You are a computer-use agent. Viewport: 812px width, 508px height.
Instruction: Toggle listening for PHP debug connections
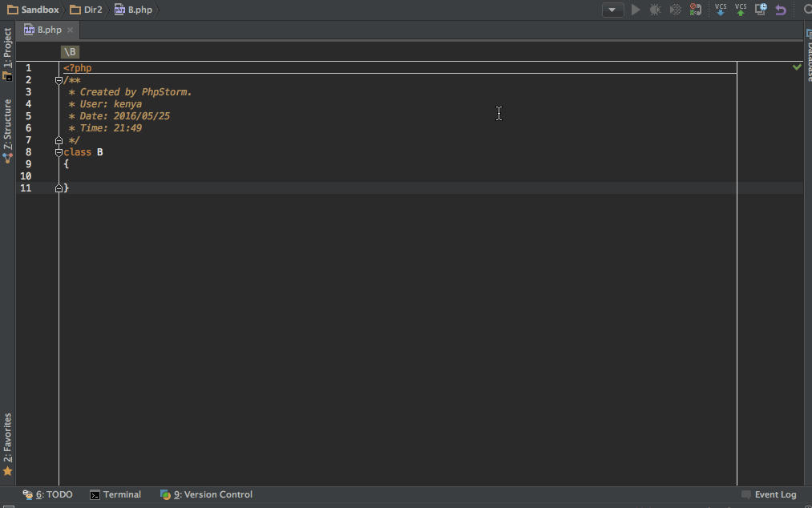click(x=696, y=10)
